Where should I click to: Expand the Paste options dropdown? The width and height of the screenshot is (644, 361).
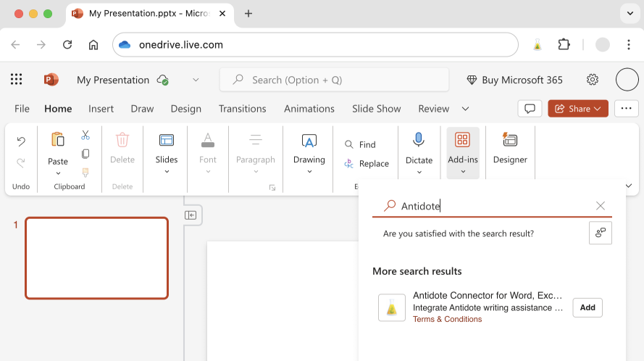click(58, 173)
